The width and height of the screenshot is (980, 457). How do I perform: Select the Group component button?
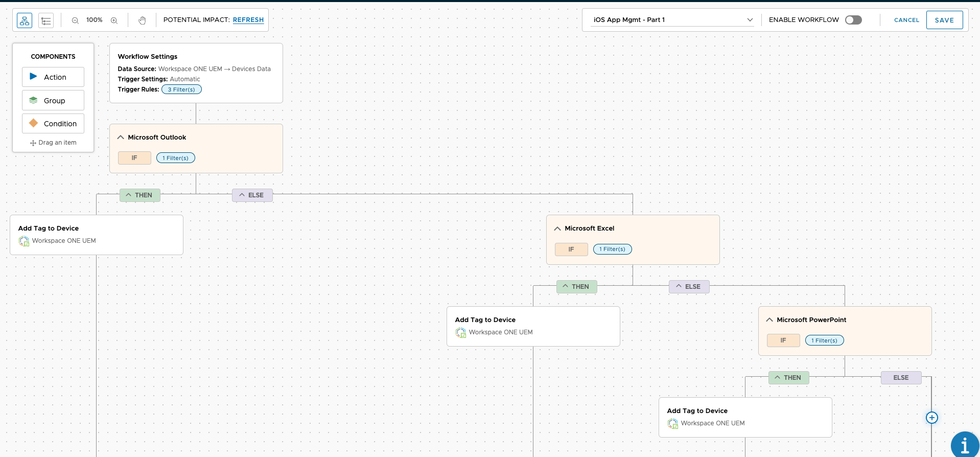(x=53, y=100)
